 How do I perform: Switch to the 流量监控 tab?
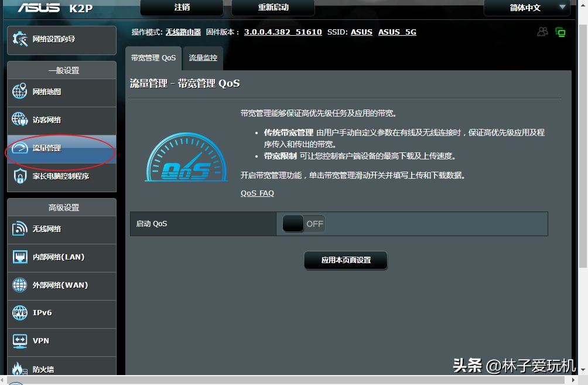(x=203, y=58)
